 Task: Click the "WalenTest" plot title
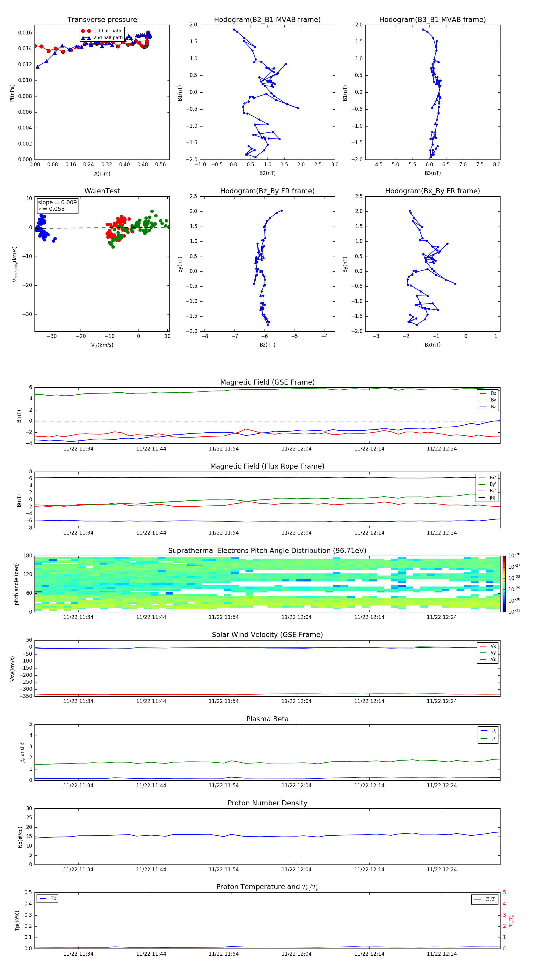click(x=102, y=191)
